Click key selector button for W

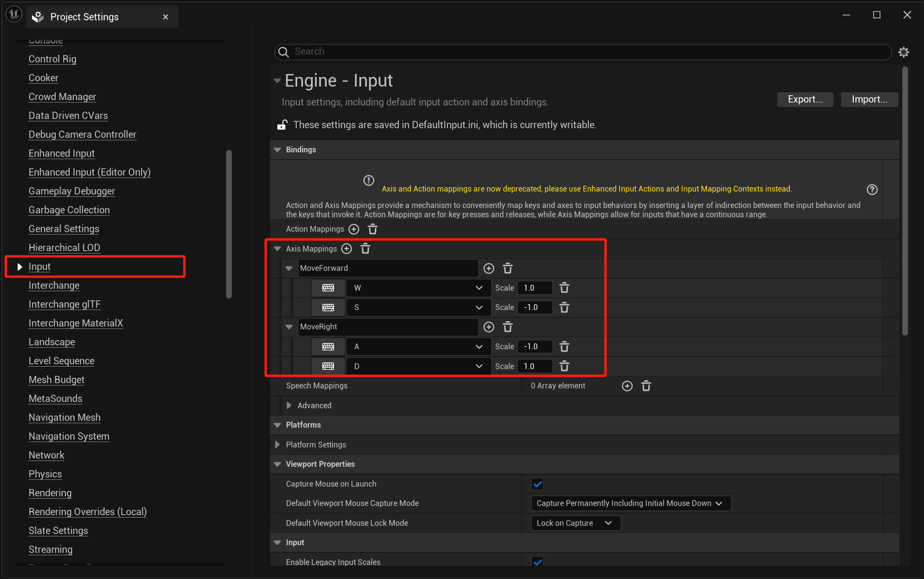click(328, 288)
